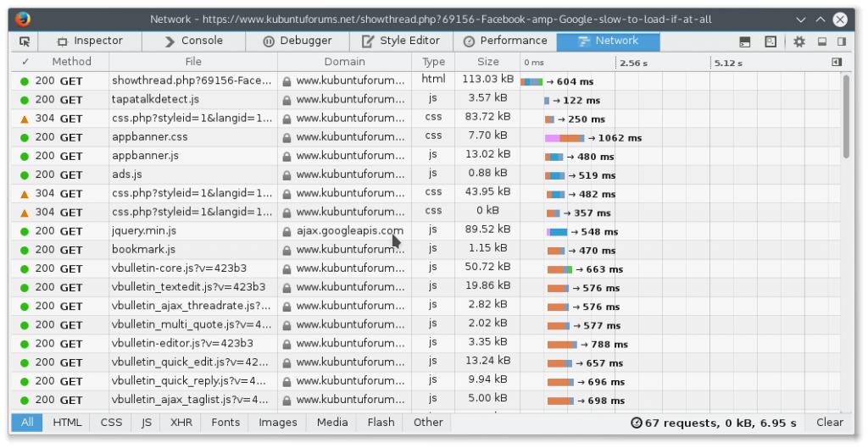Click the request count stopwatch icon

click(636, 423)
